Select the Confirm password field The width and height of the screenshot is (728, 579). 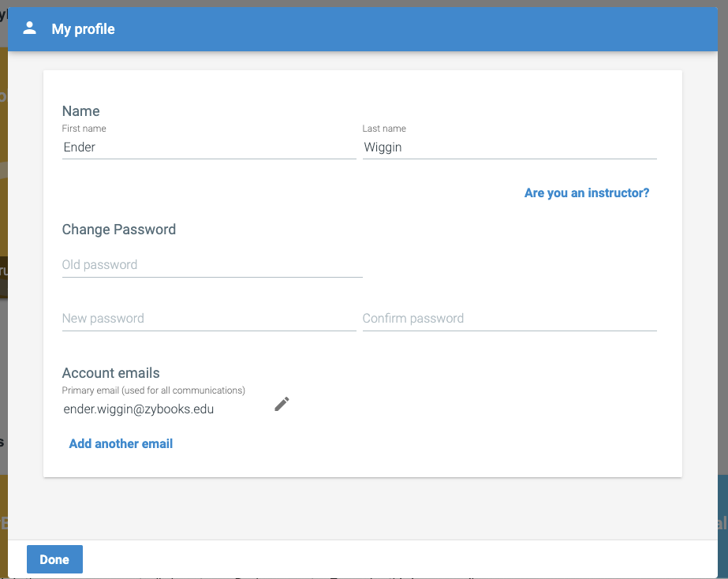pos(509,319)
